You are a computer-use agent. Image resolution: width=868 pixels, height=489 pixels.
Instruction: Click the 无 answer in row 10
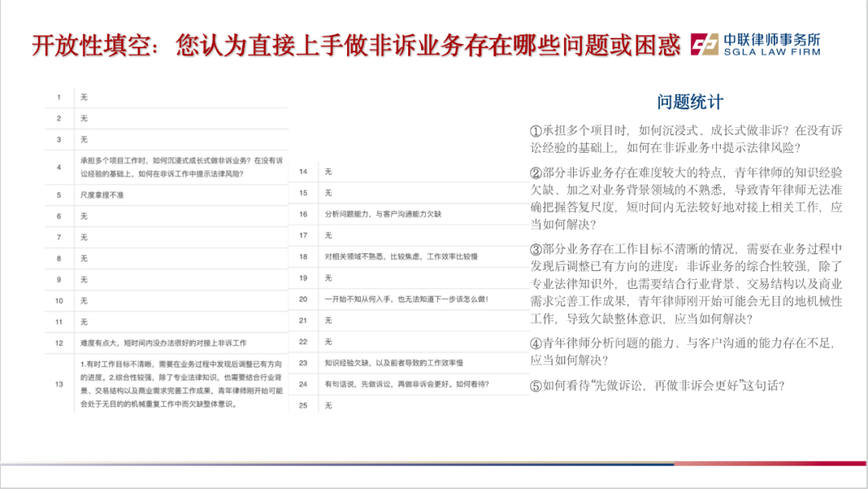[84, 301]
